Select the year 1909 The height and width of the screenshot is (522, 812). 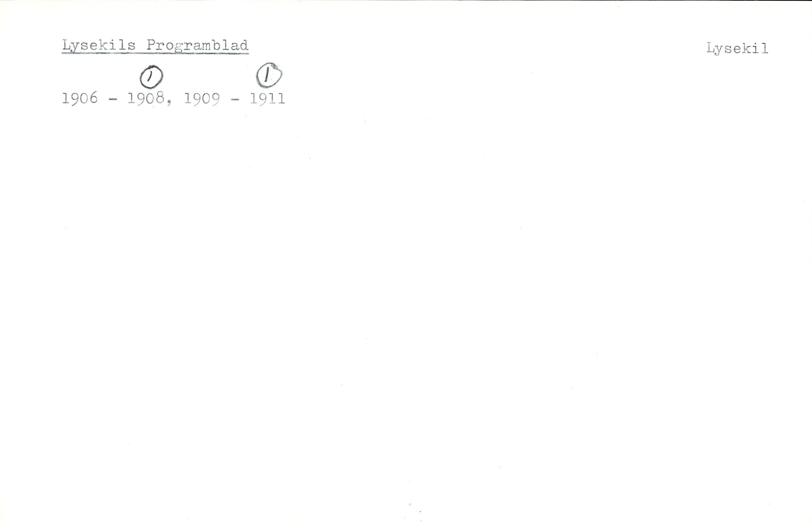pos(202,99)
